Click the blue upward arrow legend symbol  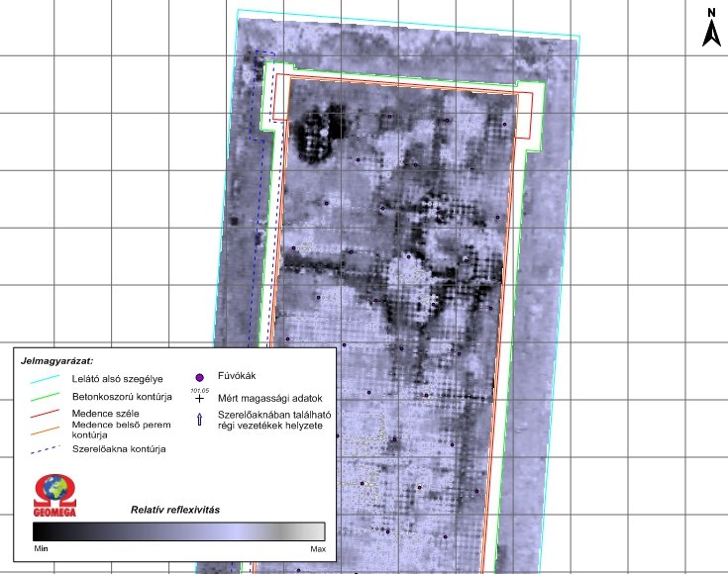[x=200, y=420]
